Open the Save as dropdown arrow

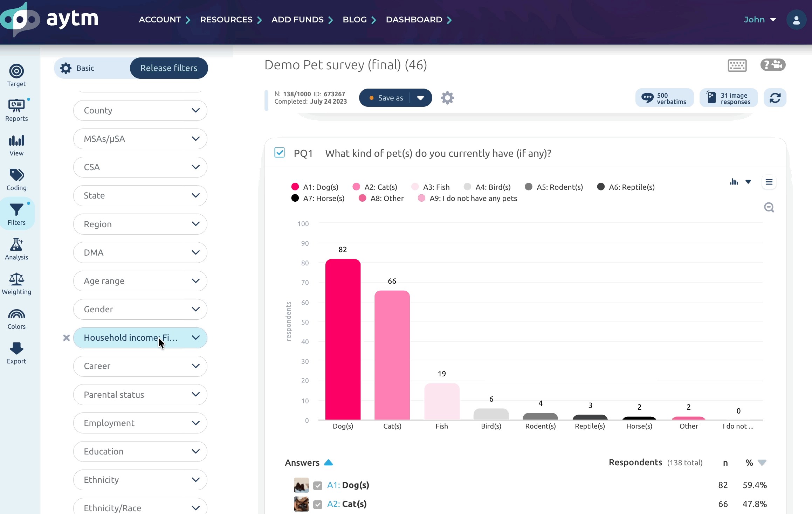pyautogui.click(x=420, y=98)
